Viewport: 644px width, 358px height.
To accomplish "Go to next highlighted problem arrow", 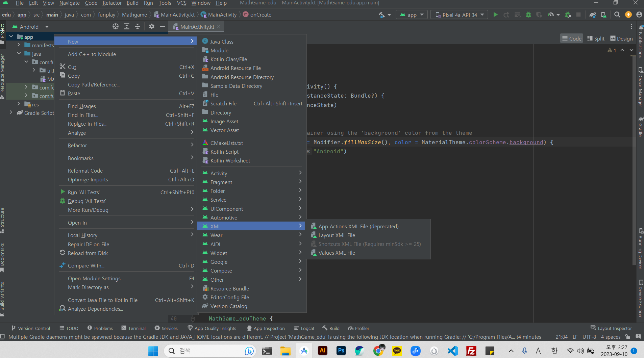I will pyautogui.click(x=631, y=50).
